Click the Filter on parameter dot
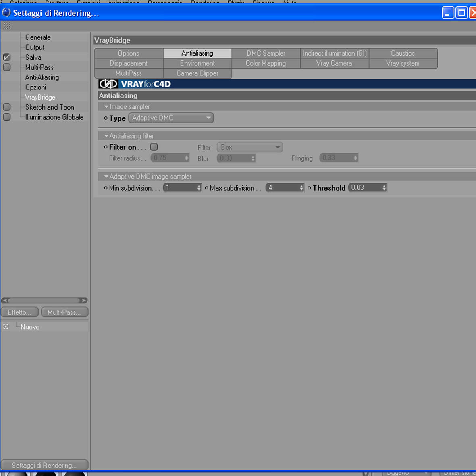This screenshot has width=476, height=476. click(106, 147)
